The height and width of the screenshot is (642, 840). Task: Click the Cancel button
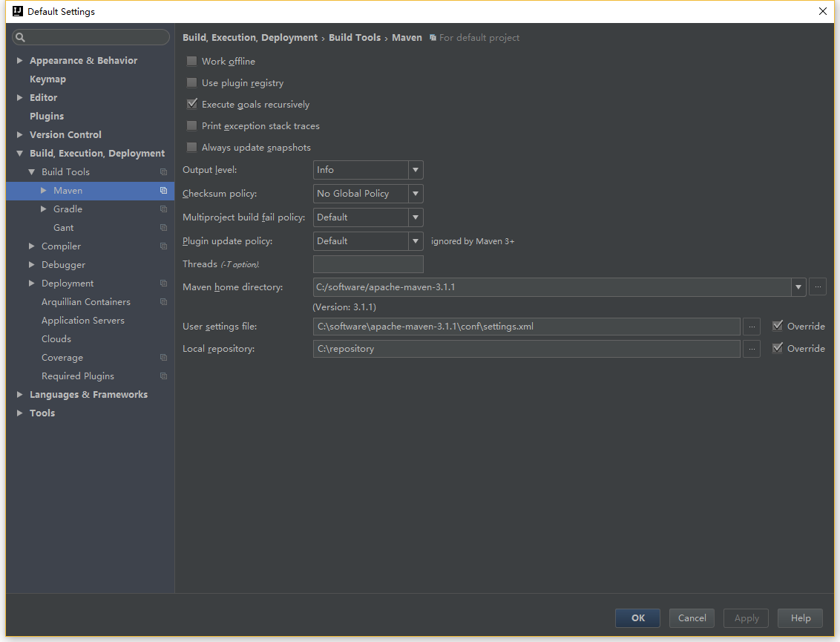pos(692,618)
